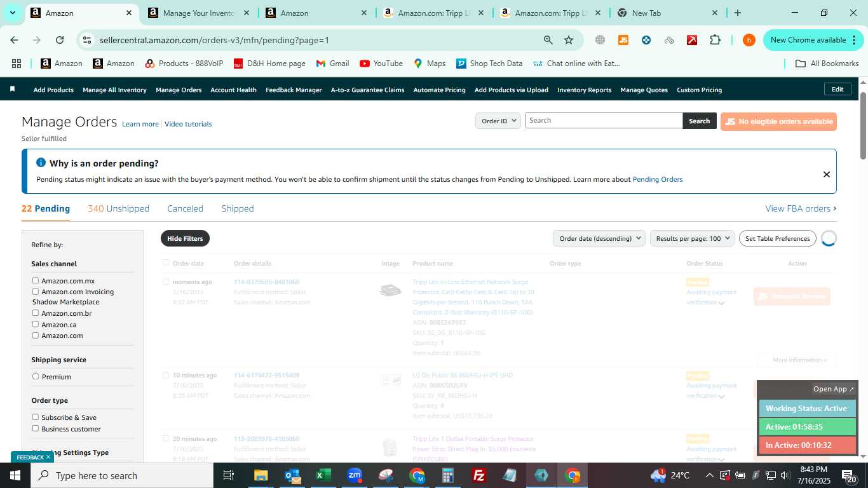This screenshot has width=868, height=488.
Task: Open Zoom from taskbar
Action: pos(355,475)
